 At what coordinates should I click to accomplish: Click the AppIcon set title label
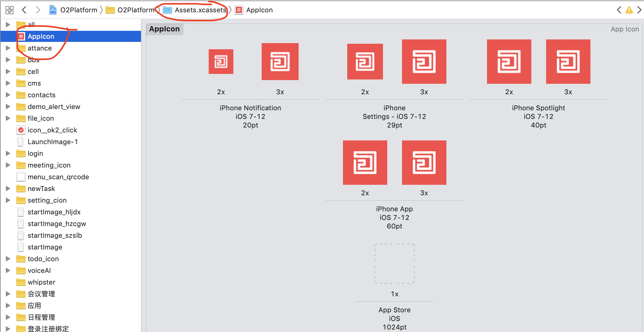coord(164,29)
